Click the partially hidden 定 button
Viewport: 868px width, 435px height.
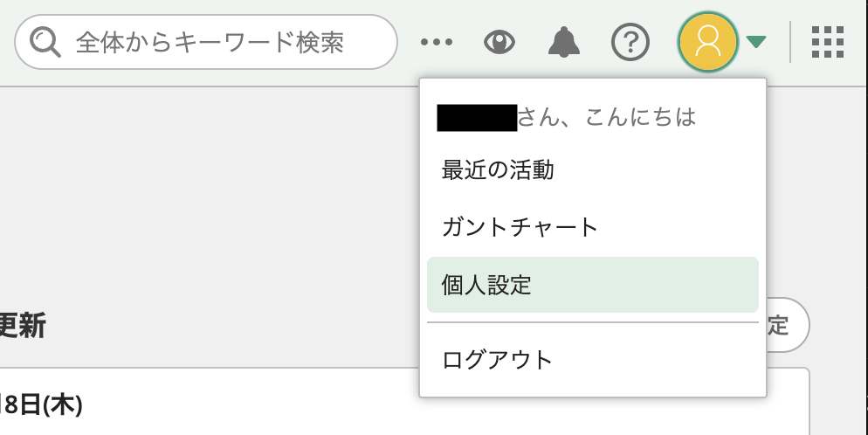(x=786, y=325)
